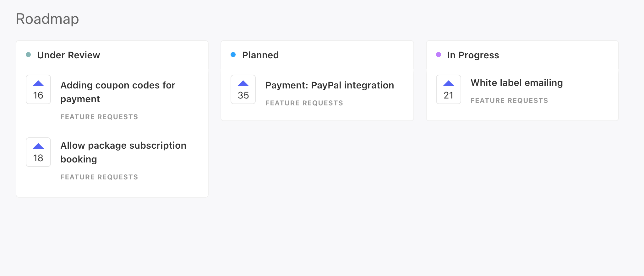Click the teal Under Review status dot
This screenshot has height=276, width=644.
click(x=28, y=55)
